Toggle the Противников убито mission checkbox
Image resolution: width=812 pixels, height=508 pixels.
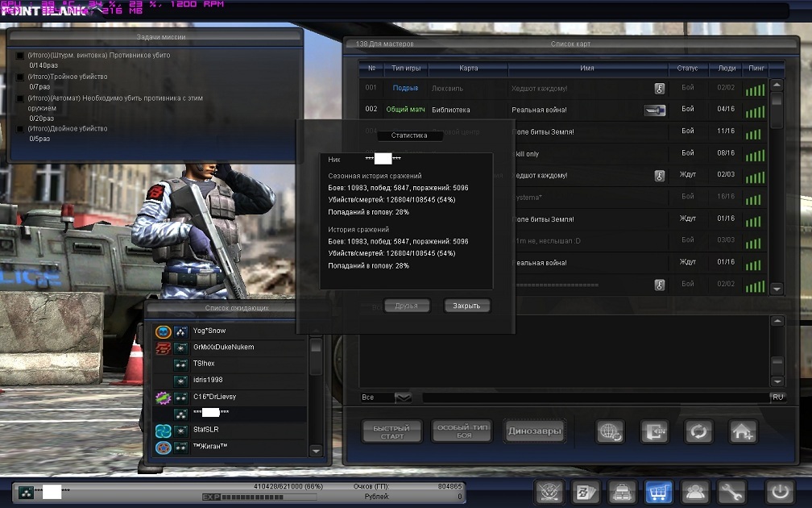click(x=20, y=56)
